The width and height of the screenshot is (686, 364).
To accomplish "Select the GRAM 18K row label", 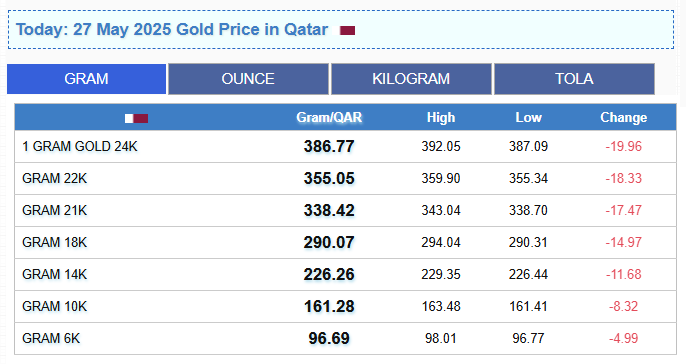I will pos(55,242).
